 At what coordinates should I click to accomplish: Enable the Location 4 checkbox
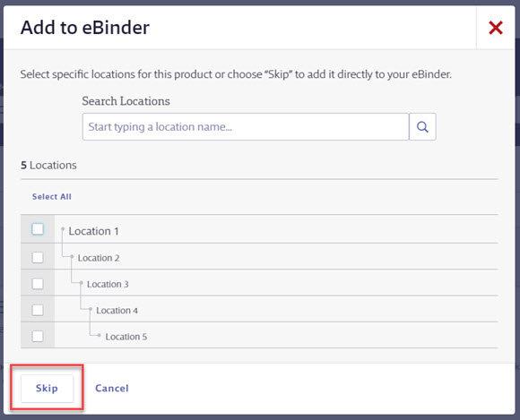click(38, 310)
